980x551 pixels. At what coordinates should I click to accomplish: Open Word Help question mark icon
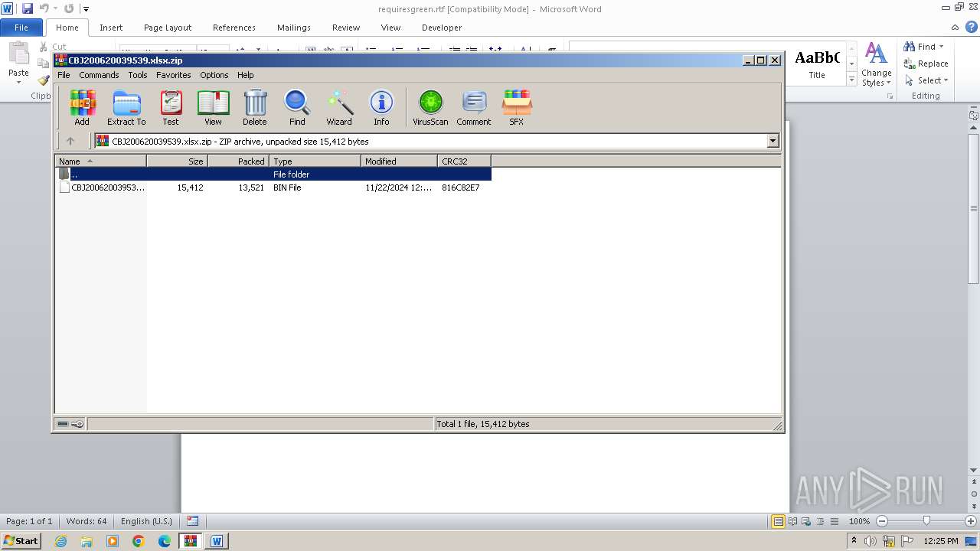972,27
